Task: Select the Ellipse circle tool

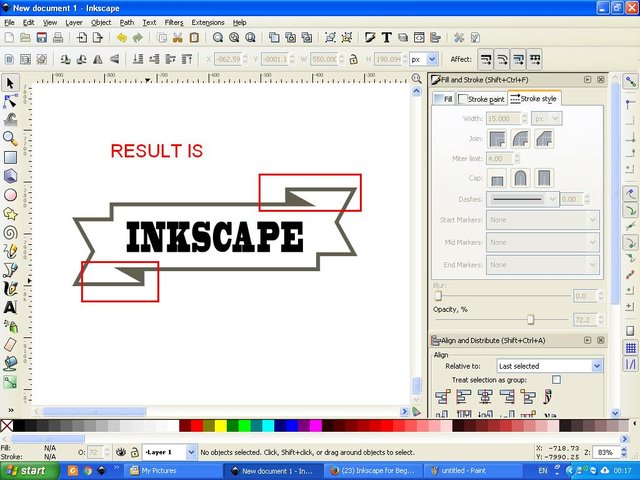Action: tap(10, 195)
